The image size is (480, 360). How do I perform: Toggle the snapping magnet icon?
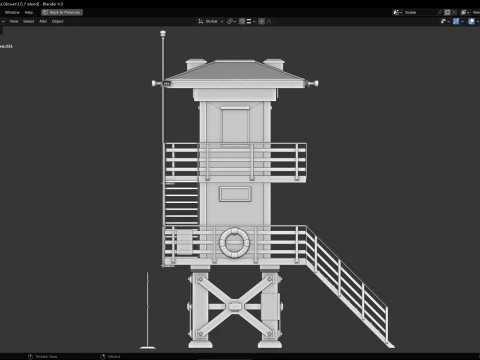click(x=242, y=21)
